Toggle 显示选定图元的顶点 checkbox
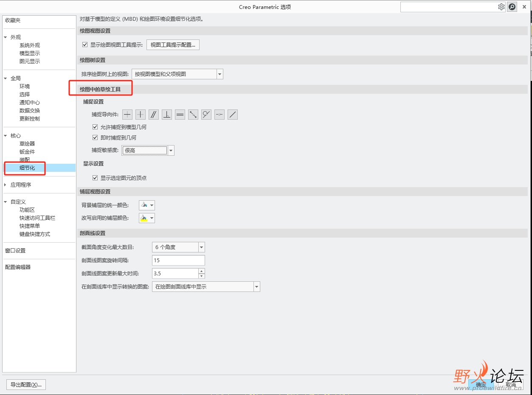 coord(95,178)
